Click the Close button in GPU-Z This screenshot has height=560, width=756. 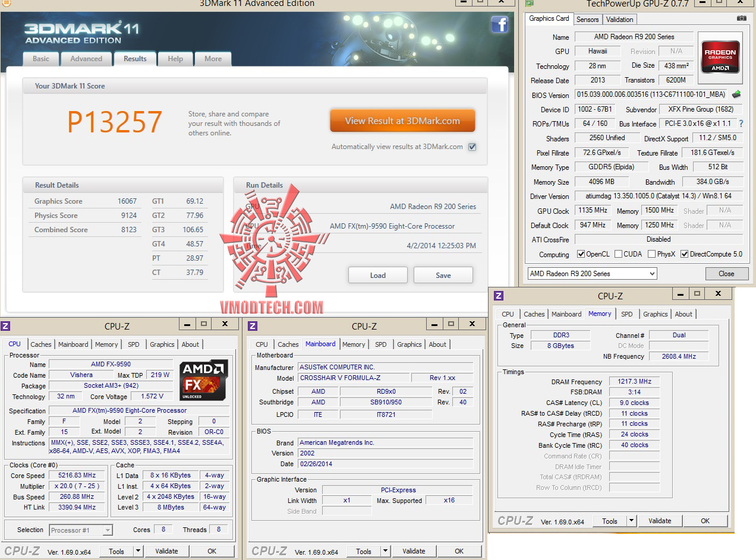pos(726,274)
